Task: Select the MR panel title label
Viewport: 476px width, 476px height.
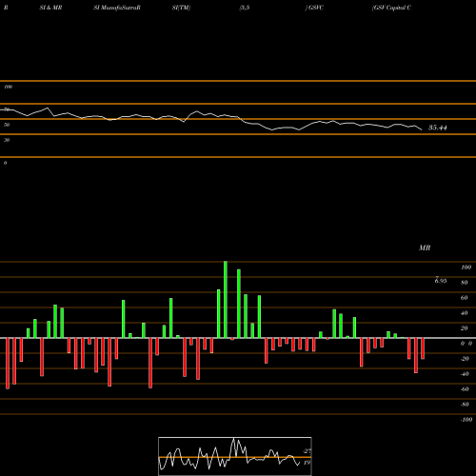Action: pyautogui.click(x=425, y=248)
